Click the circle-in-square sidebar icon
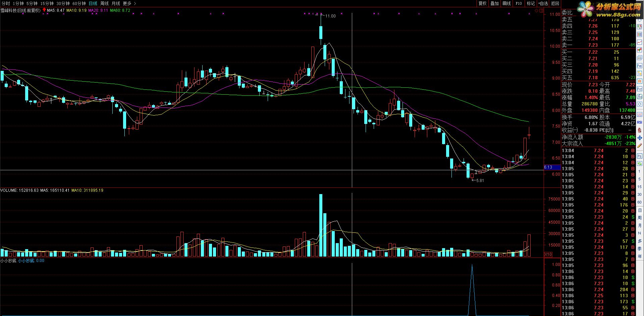644x316 pixels. pos(640,104)
